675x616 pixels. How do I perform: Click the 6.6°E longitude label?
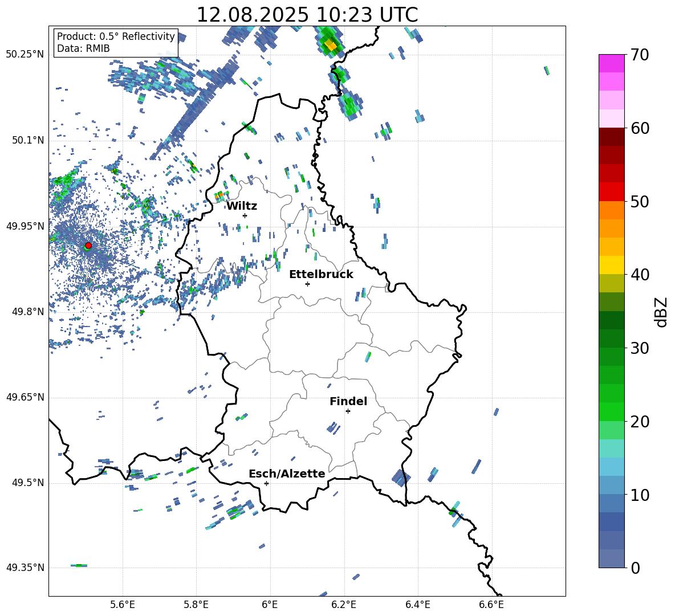tap(491, 605)
